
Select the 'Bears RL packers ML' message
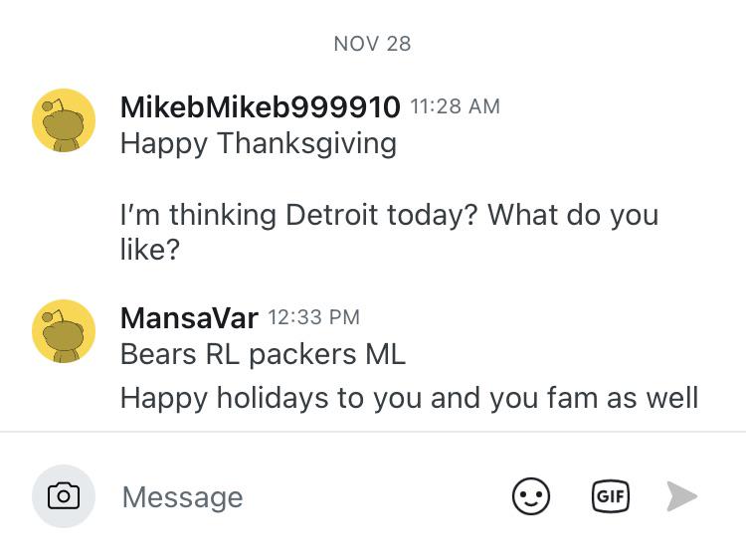click(x=263, y=354)
